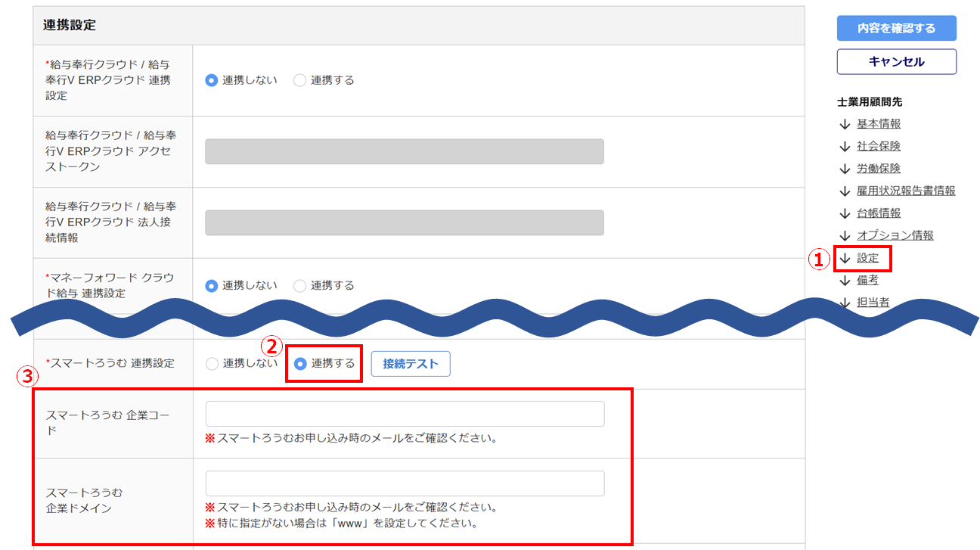Click the down arrow icon beside 備考
980x550 pixels.
[845, 280]
